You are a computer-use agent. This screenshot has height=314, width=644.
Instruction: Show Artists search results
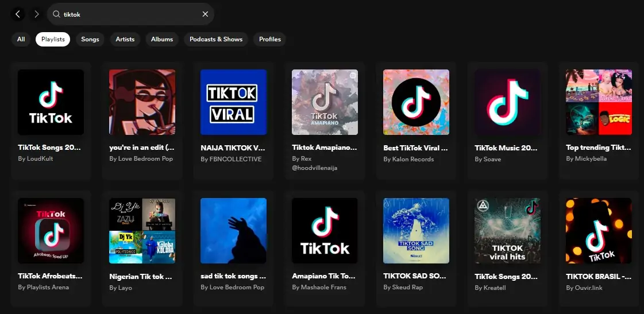[125, 39]
